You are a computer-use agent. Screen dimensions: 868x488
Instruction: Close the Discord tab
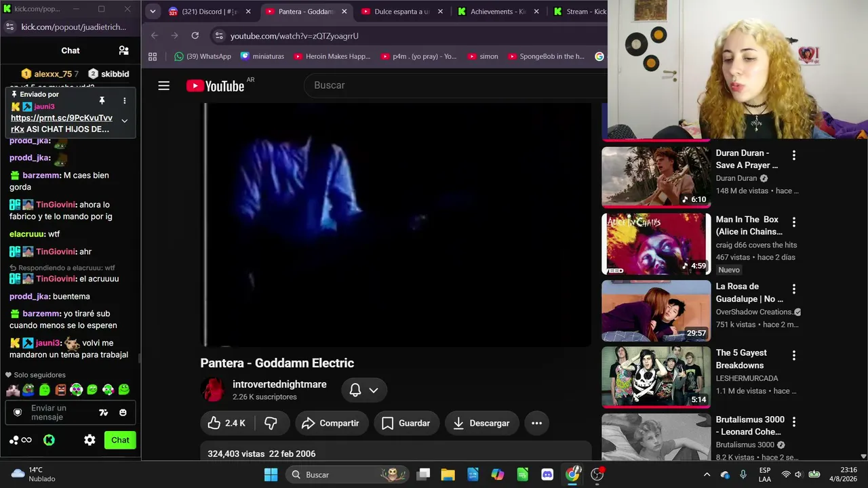(248, 12)
